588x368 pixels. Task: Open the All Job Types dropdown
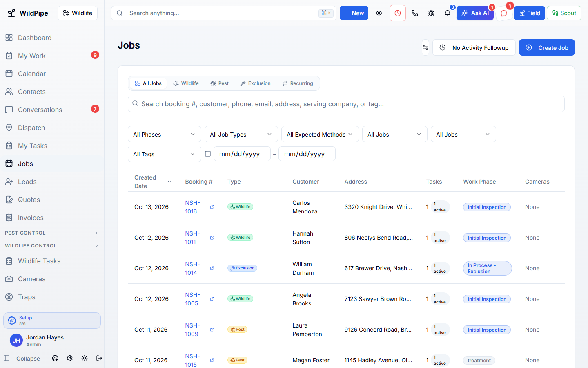(241, 134)
